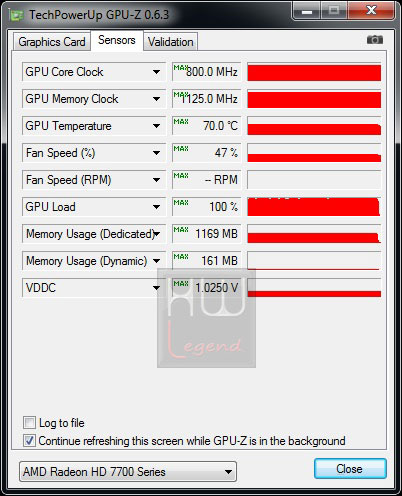Click the MAX indicator on Memory Usage (Dynamic) reading
This screenshot has width=402, height=496.
[x=181, y=257]
